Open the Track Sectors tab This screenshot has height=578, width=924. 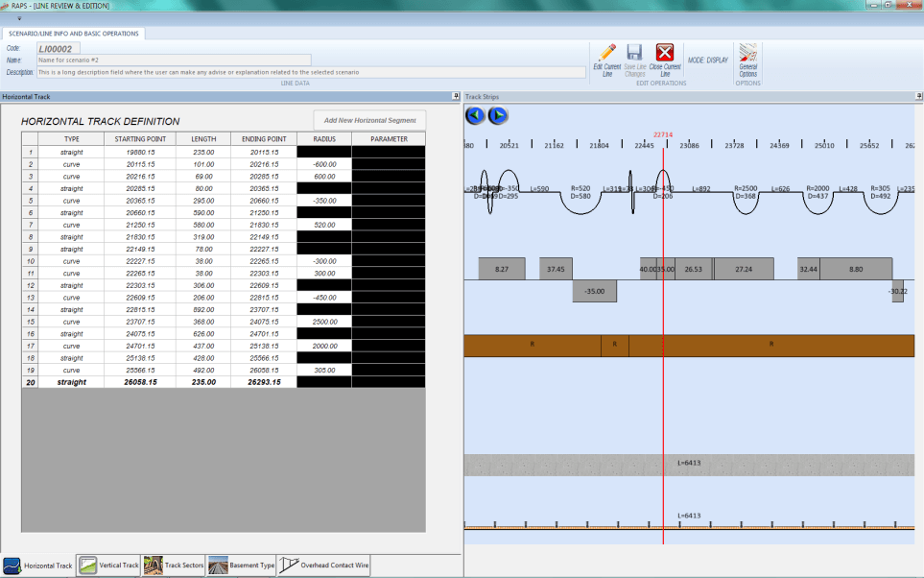coord(174,566)
